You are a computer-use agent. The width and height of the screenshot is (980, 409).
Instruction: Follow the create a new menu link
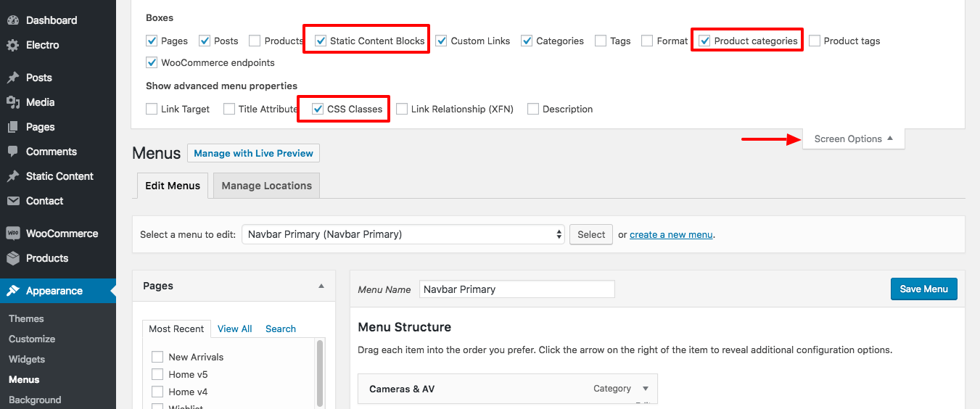click(x=671, y=234)
